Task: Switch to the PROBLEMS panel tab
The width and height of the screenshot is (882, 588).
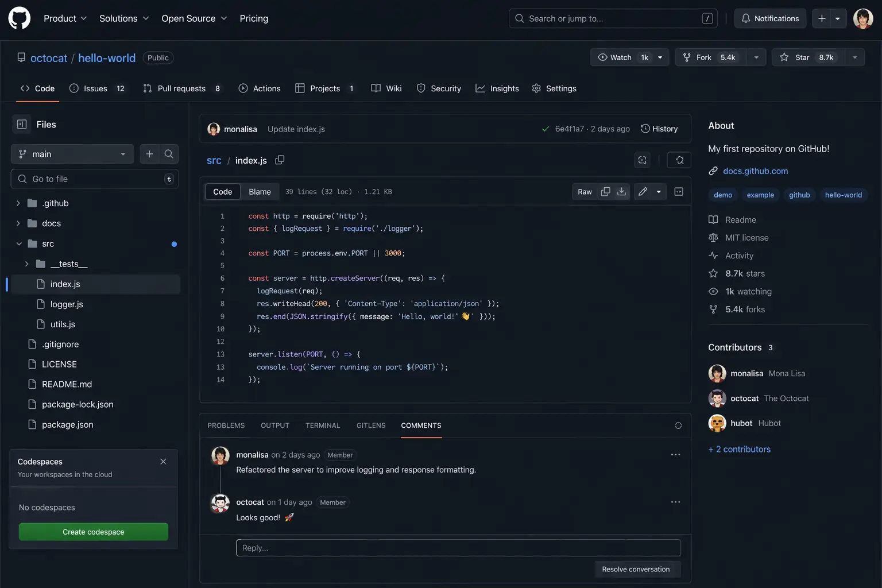Action: click(x=226, y=425)
